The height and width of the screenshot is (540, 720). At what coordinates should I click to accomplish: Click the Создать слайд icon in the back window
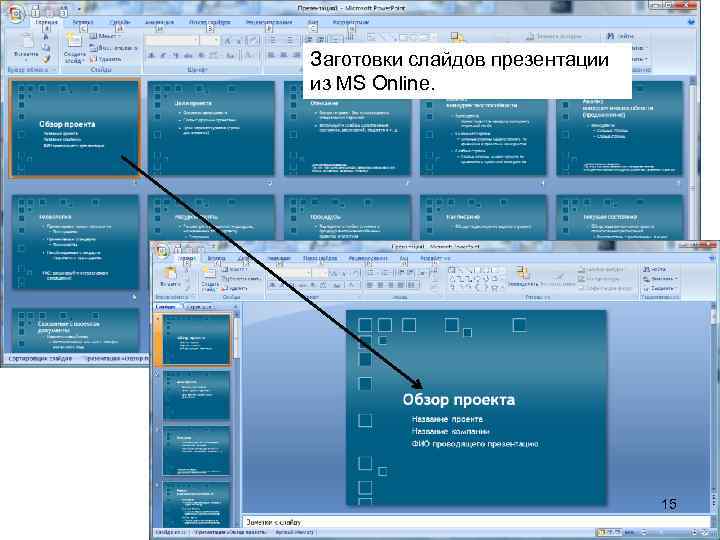click(73, 41)
